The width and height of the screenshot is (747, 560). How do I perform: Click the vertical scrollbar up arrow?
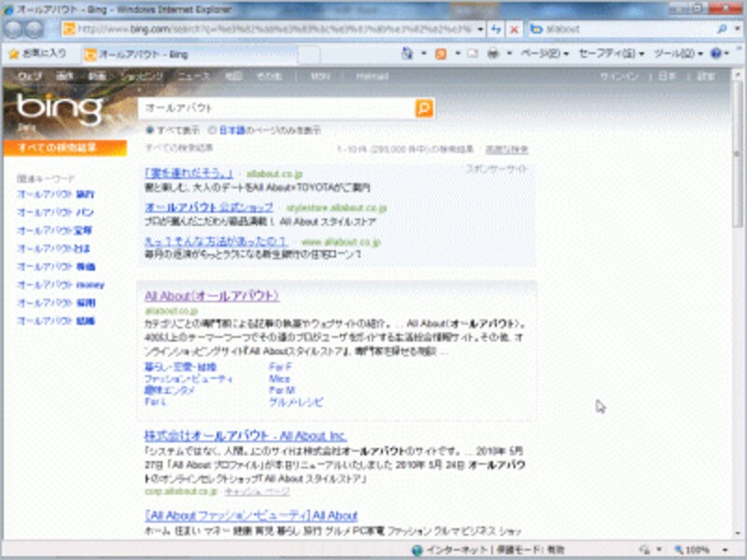tap(737, 76)
